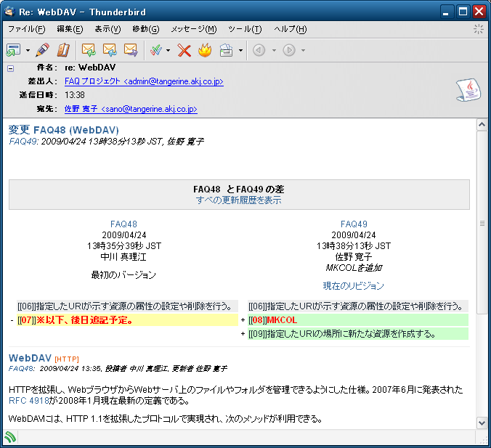Click the timestamp 13時35分39秒 JST
Viewport: 491px width, 448px height.
(124, 246)
